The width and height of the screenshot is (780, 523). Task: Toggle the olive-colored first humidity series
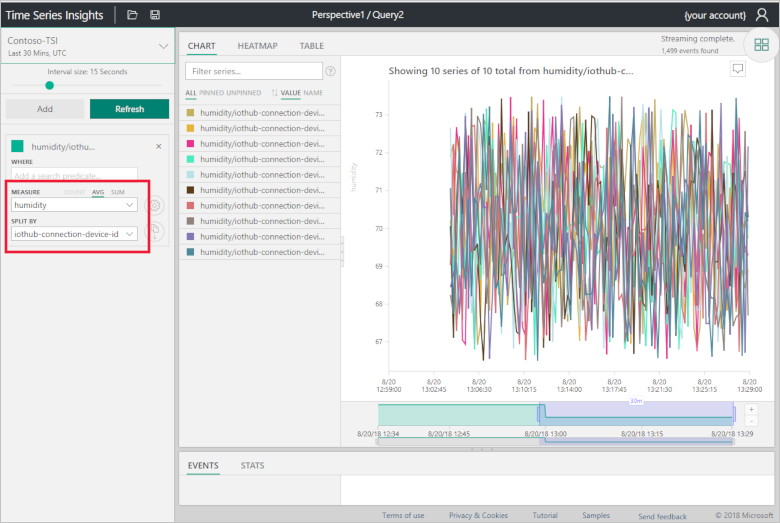pos(190,112)
